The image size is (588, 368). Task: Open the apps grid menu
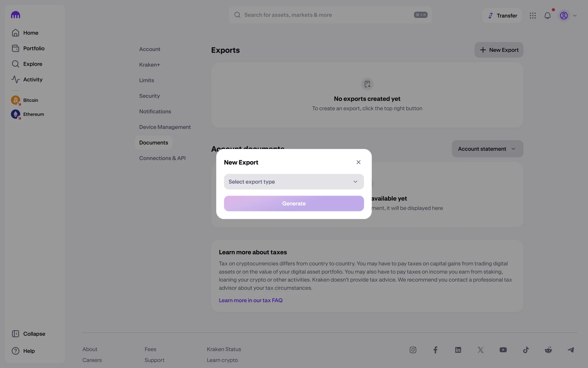(x=533, y=16)
